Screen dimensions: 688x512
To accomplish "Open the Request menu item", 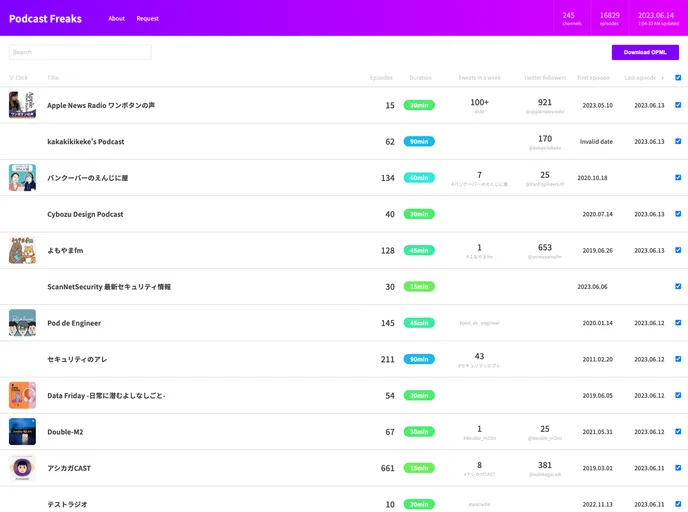I will [148, 18].
